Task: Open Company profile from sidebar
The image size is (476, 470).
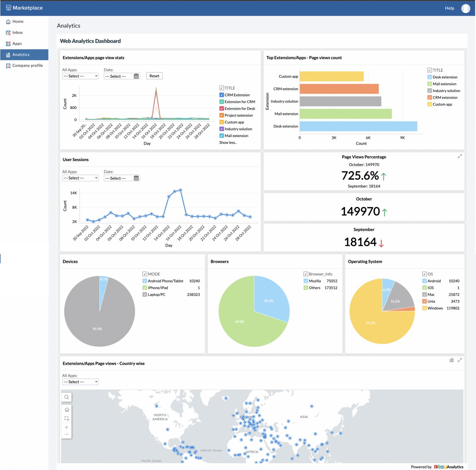Action: pos(27,65)
